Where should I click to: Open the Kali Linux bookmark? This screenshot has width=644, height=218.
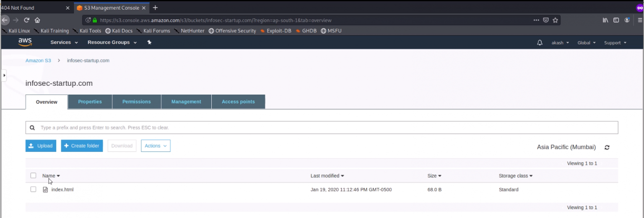point(16,31)
